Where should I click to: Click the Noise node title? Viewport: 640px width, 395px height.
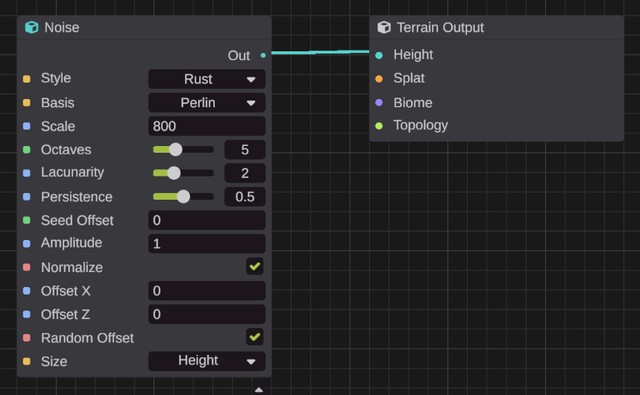coord(62,27)
